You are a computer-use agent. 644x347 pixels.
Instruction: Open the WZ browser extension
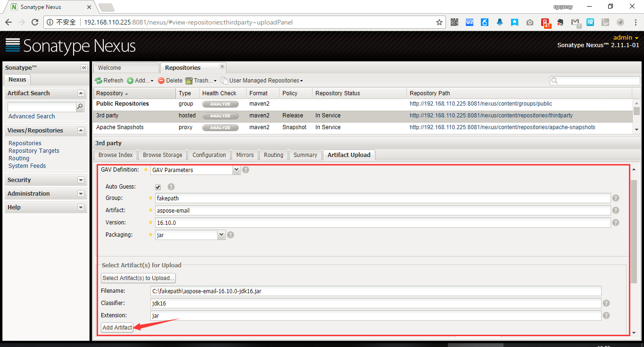470,22
